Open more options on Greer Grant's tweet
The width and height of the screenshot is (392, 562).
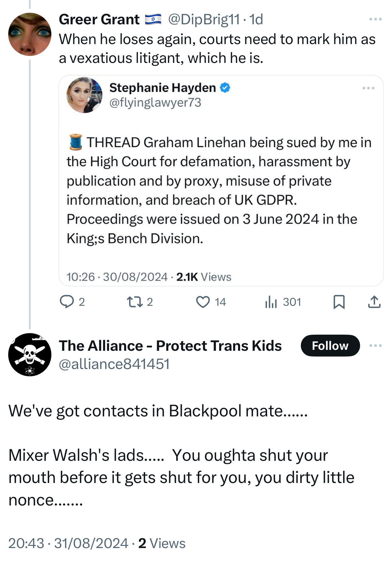pos(375,19)
